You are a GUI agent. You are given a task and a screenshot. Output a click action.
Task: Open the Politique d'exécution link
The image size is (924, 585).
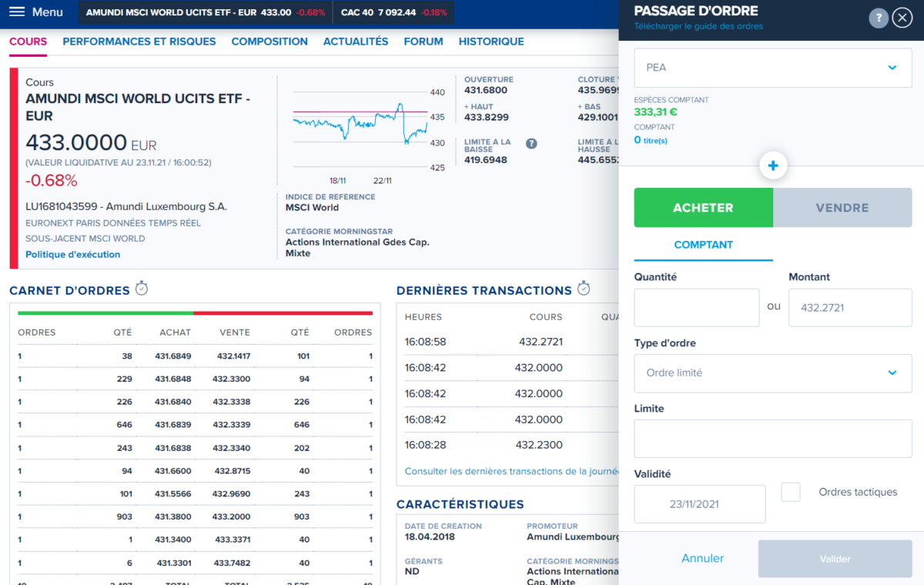point(73,255)
